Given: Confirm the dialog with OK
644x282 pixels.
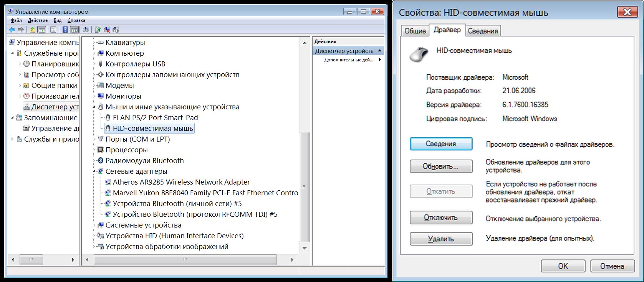Looking at the screenshot, I should [563, 266].
